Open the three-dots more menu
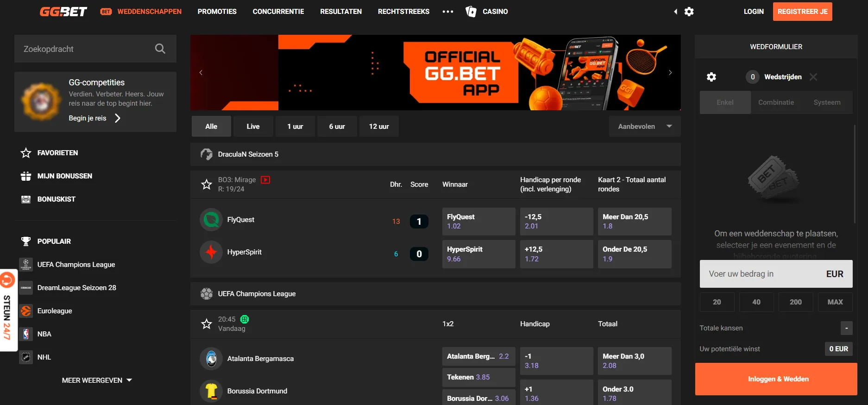The height and width of the screenshot is (405, 868). tap(447, 12)
